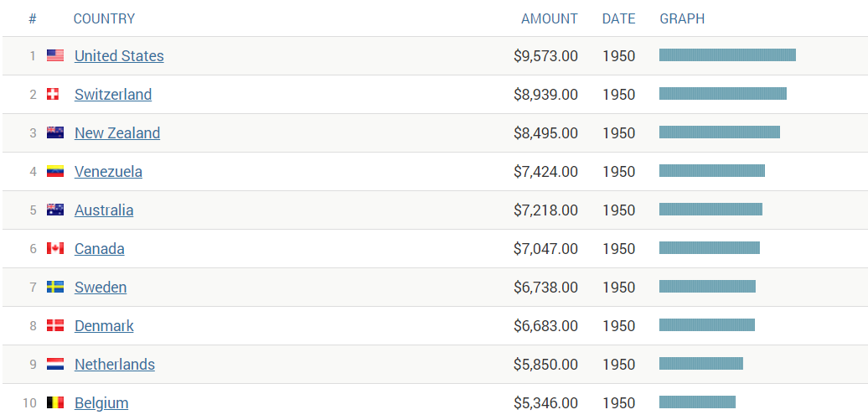Screen dimensions: 868x420
Task: Click the Denmark flag icon
Action: [55, 325]
